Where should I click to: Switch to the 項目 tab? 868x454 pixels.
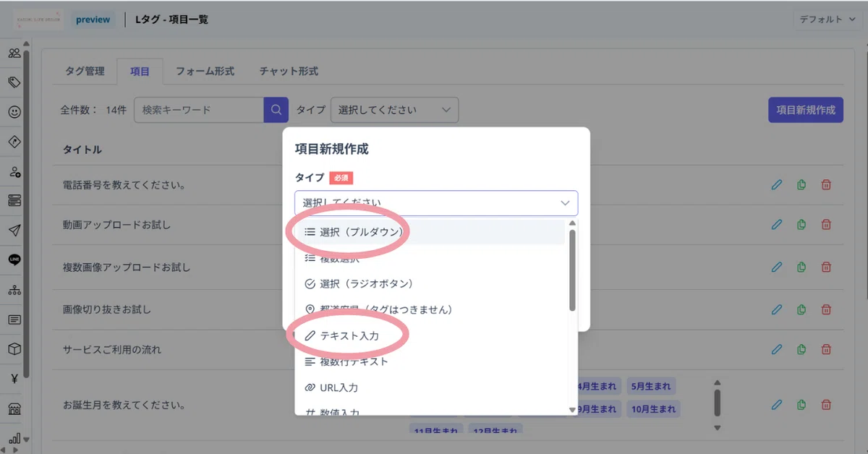140,71
